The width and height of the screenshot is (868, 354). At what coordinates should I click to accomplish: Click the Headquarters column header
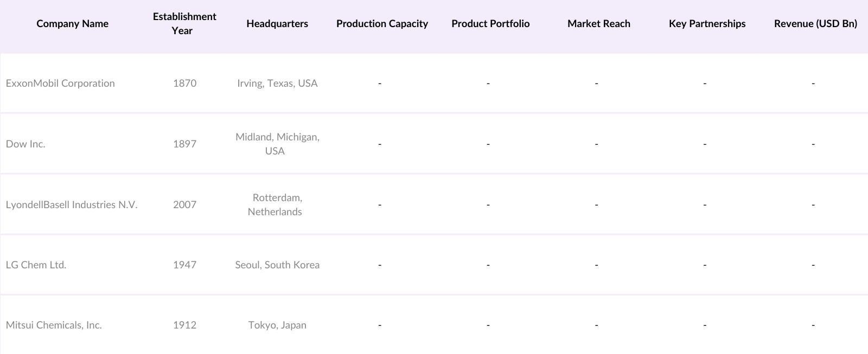(277, 24)
